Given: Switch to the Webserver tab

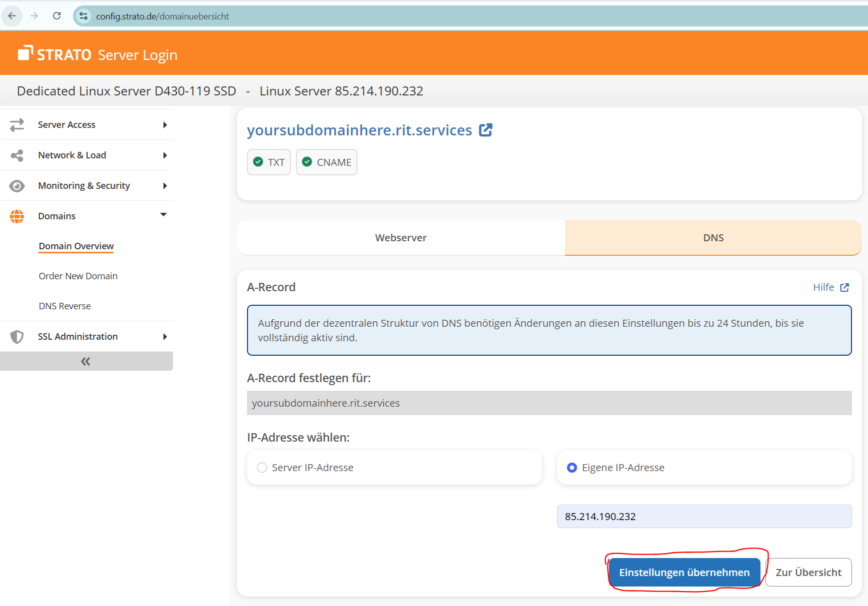Looking at the screenshot, I should 401,238.
